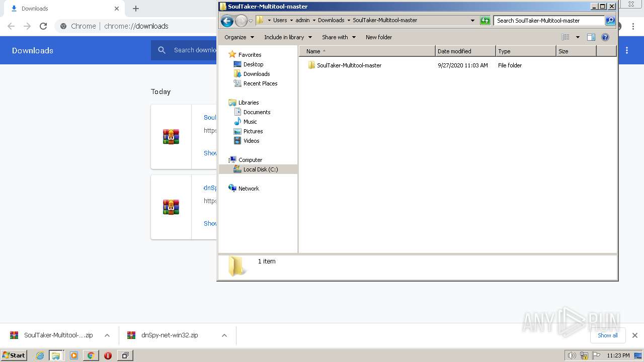This screenshot has width=644, height=362.
Task: Open the Share with menu
Action: 339,37
